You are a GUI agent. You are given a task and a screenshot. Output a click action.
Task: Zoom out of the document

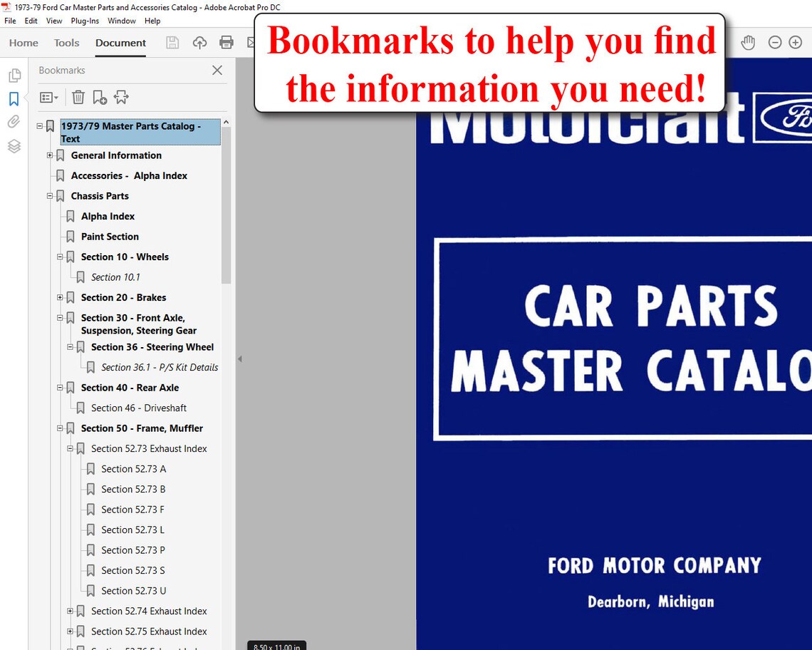tap(774, 42)
